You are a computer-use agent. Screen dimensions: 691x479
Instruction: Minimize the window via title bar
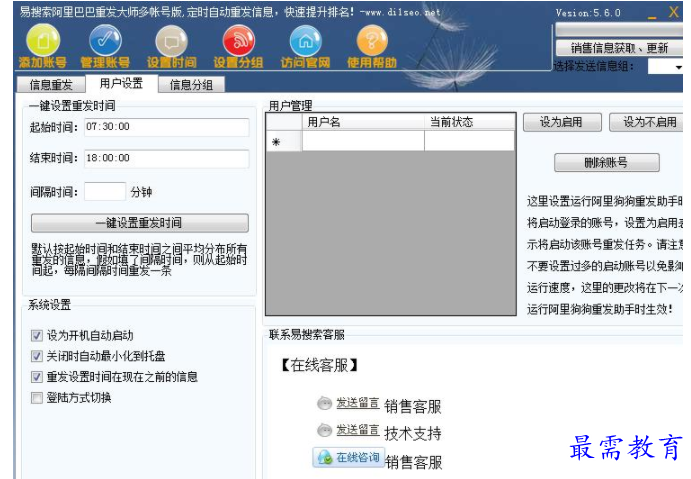(x=652, y=17)
